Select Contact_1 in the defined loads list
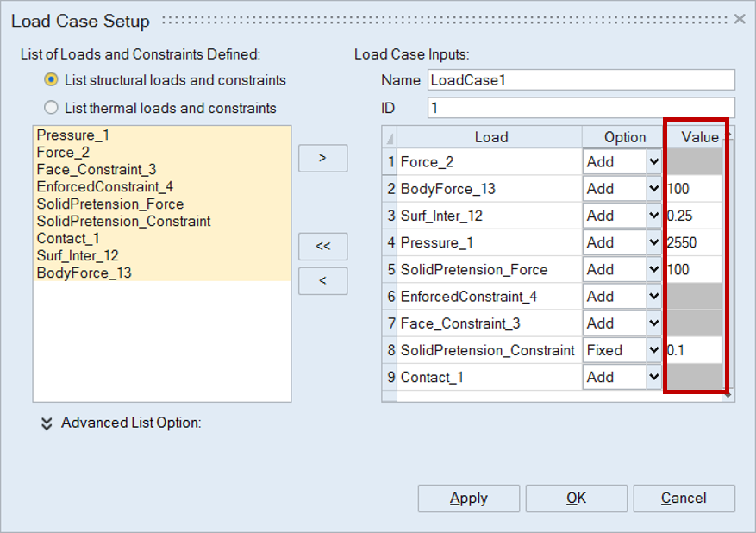Image resolution: width=756 pixels, height=533 pixels. [x=68, y=239]
